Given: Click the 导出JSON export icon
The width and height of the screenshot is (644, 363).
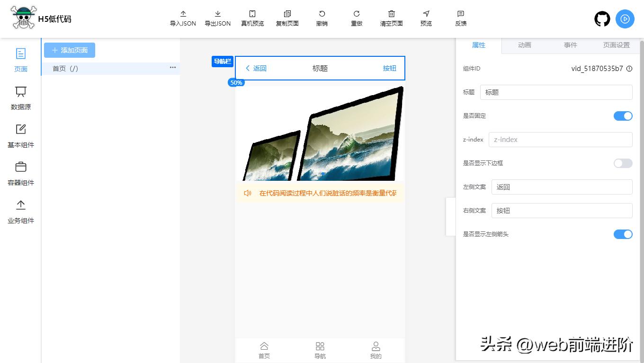Looking at the screenshot, I should pyautogui.click(x=217, y=18).
